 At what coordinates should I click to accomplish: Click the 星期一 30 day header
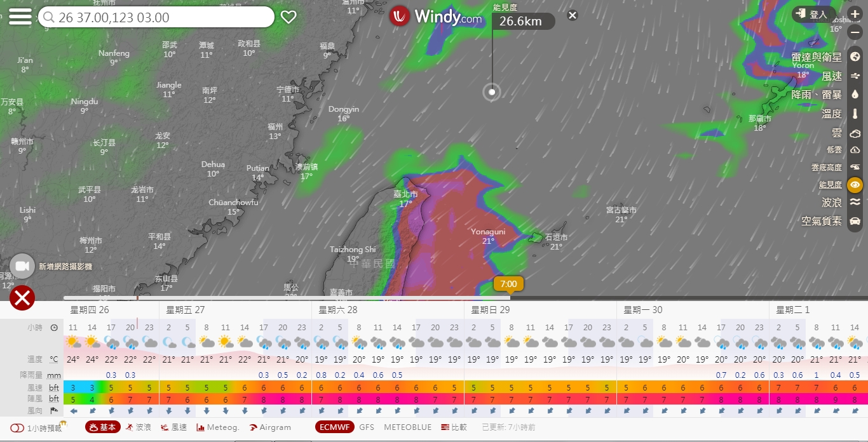[643, 310]
